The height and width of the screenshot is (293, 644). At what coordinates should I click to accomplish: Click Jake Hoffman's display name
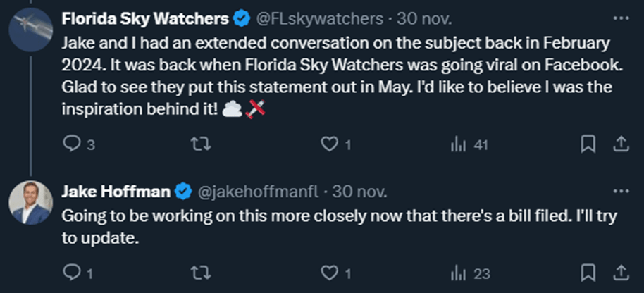coord(116,191)
